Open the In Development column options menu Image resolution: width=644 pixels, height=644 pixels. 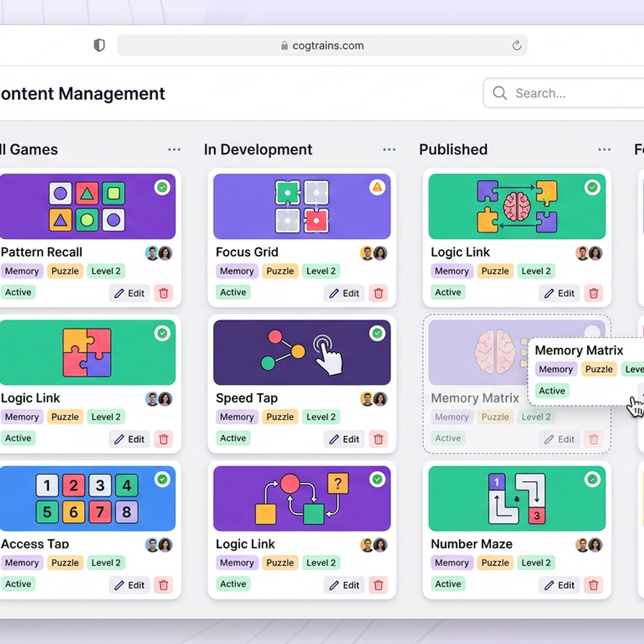click(389, 150)
